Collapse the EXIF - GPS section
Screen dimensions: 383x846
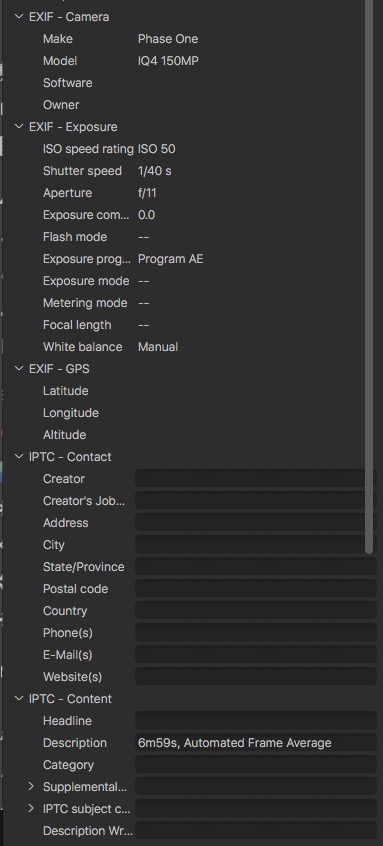pyautogui.click(x=19, y=369)
